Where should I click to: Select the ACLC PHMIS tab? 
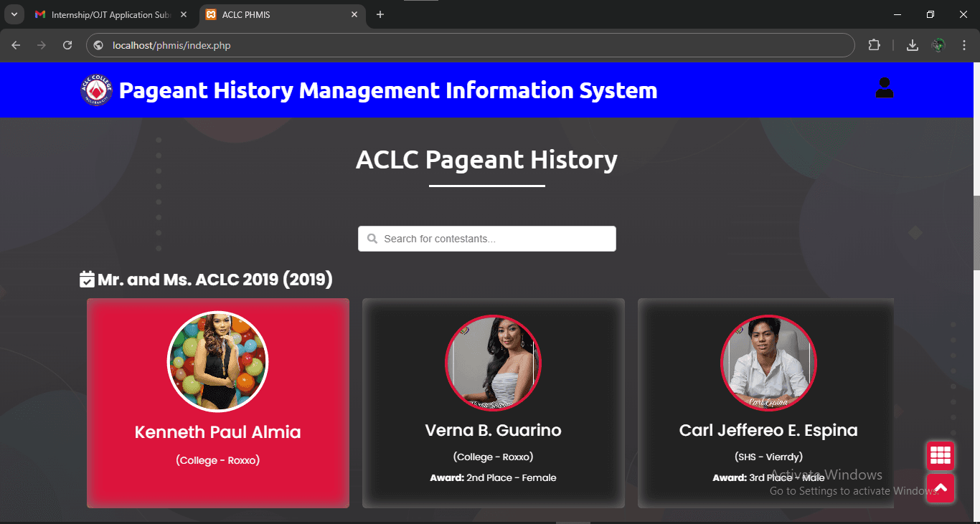point(282,15)
